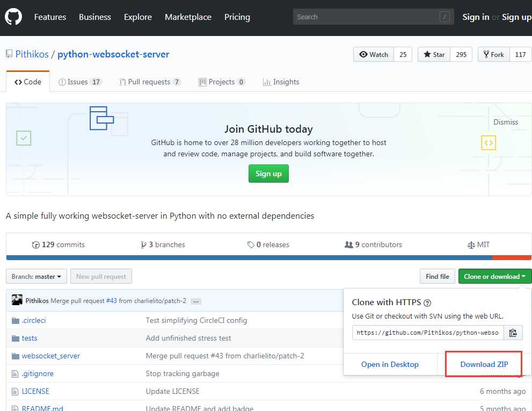Open the 'Test simplifying CircleCI config' commit
The height and width of the screenshot is (411, 532).
tap(196, 321)
